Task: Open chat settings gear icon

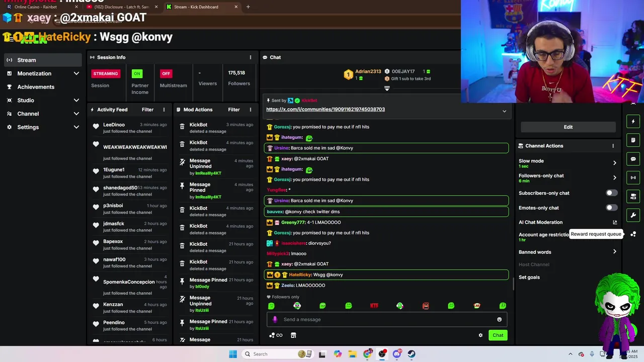Action: 480,335
